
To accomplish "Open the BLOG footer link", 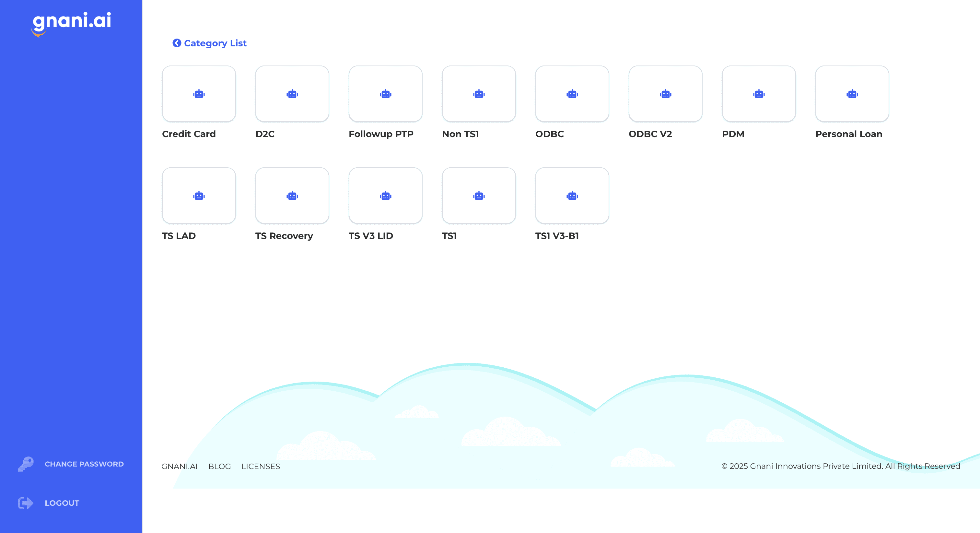I will click(219, 466).
